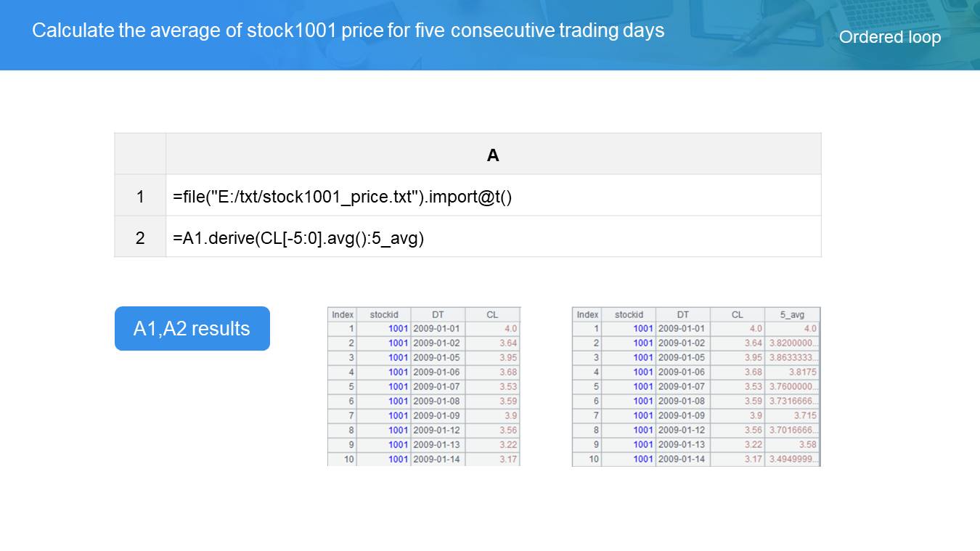The height and width of the screenshot is (551, 980).
Task: Click the stockid header in the left table
Action: [x=384, y=314]
